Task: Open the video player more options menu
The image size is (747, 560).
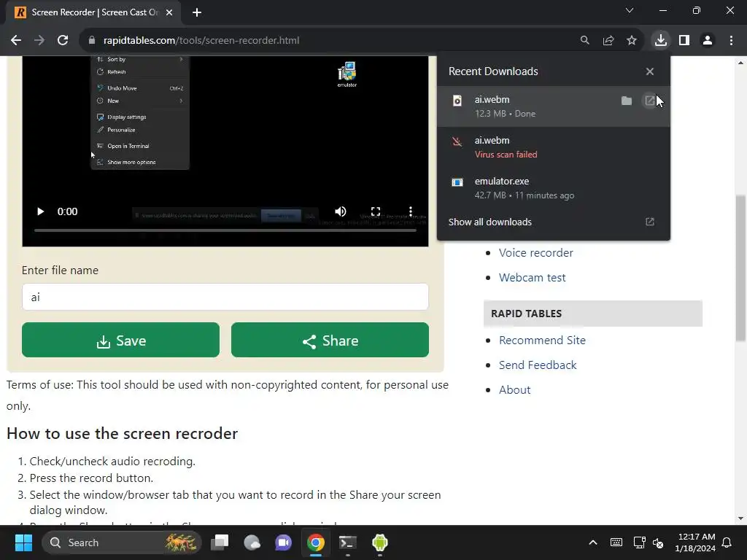Action: [411, 211]
